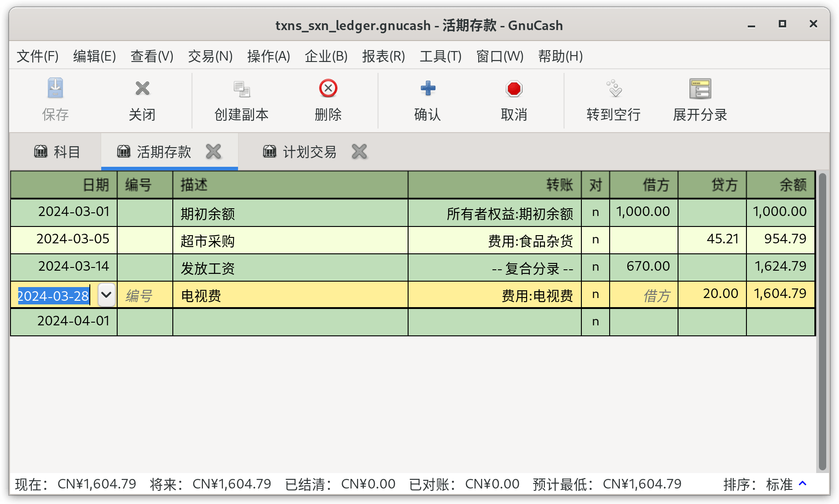Screen dimensions: 839x504
Task: Click transfer cell 所有者权益:期初余额
Action: (x=495, y=213)
